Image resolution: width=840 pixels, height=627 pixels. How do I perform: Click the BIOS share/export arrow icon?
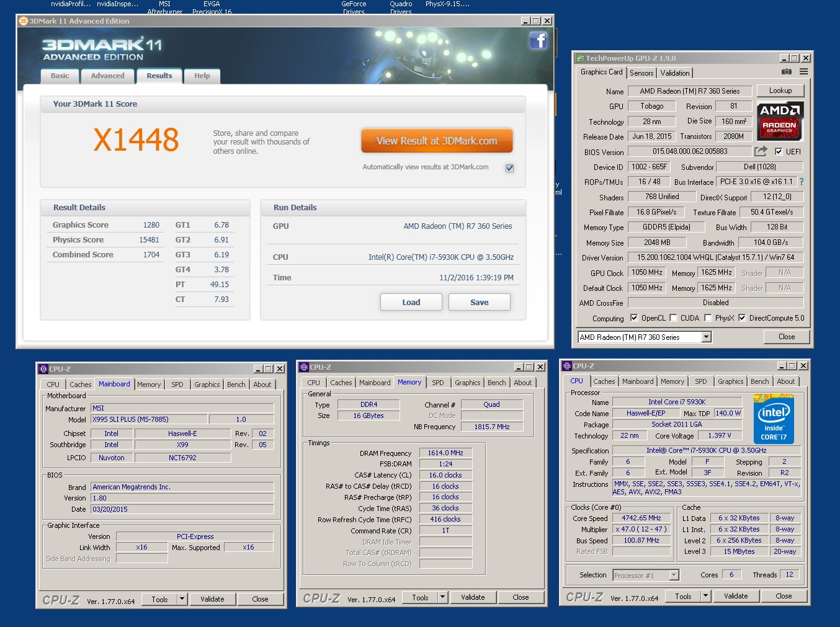tap(761, 151)
